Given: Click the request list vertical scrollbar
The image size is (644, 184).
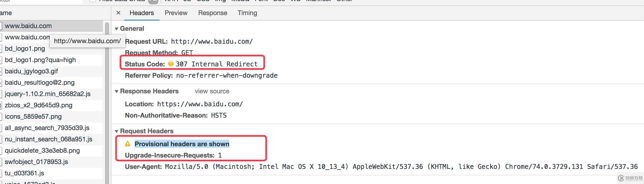Looking at the screenshot, I should [x=107, y=103].
